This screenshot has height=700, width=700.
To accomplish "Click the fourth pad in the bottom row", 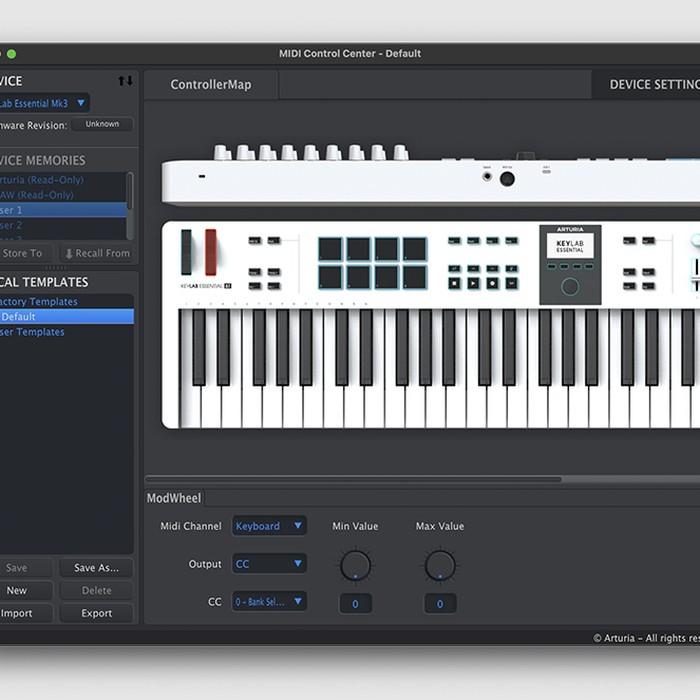I will point(414,277).
